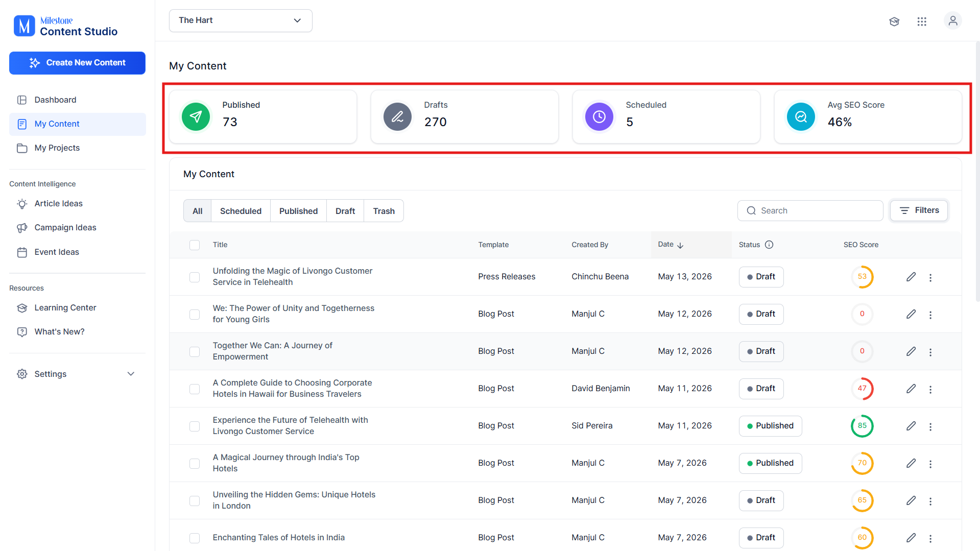Edit the Livongo Press Releases row pencil icon
Viewport: 980px width, 551px height.
pyautogui.click(x=911, y=277)
